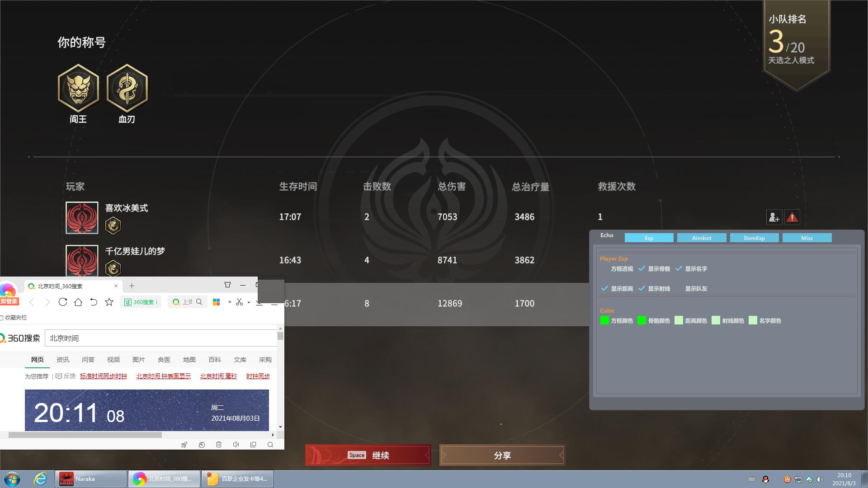Select the 网页 search tab
The width and height of the screenshot is (868, 488).
click(x=38, y=360)
